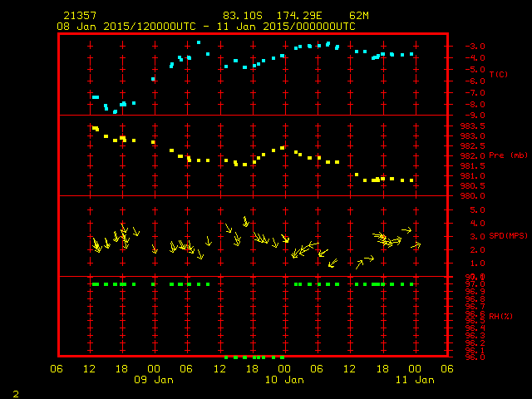Click the 3.0 wind speed tick label
This screenshot has width=532, height=399.
(x=477, y=236)
